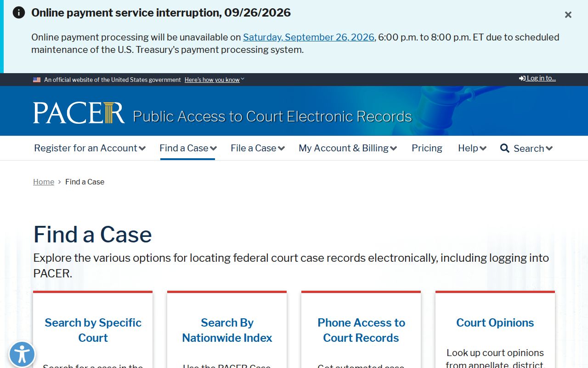Click "Public Access to Court Electronic Records" tagline
Viewport: 588px width, 368px height.
[x=272, y=116]
